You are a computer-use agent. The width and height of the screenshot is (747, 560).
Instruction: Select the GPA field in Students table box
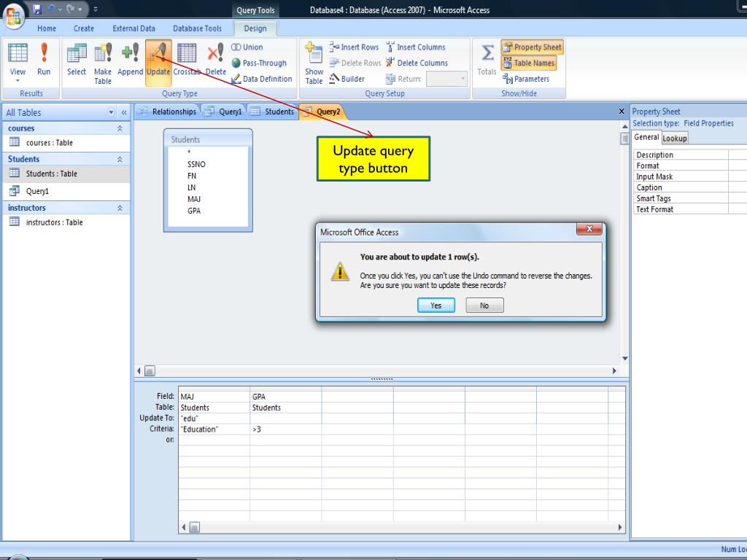tap(194, 211)
